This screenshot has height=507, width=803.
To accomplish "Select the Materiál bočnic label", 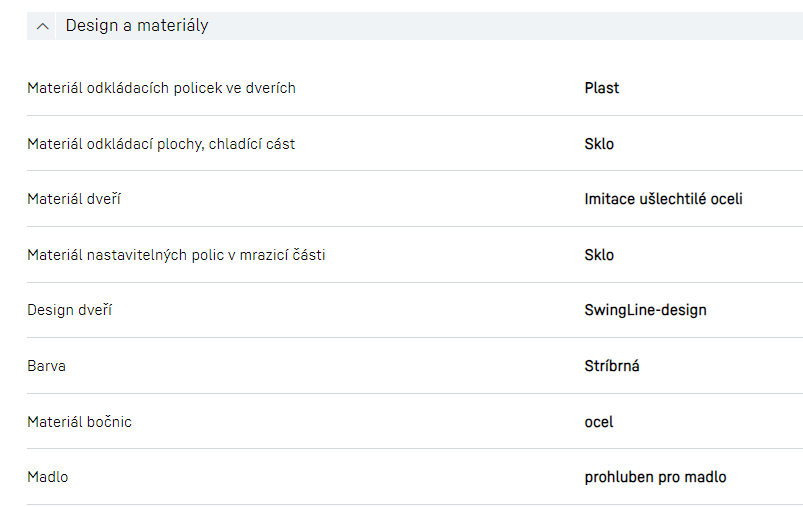I will tap(79, 422).
